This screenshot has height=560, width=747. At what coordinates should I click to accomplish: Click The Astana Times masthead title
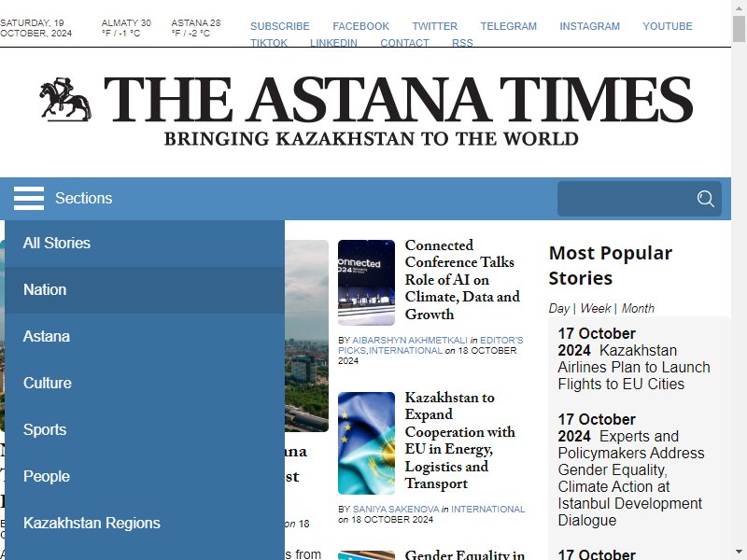click(x=398, y=99)
